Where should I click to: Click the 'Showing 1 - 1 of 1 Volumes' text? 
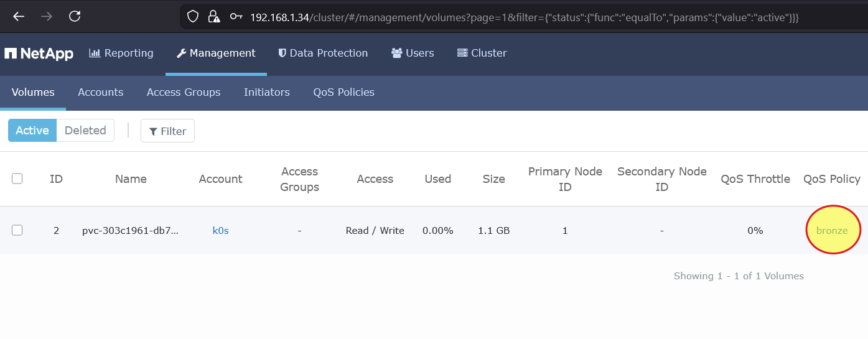click(739, 276)
